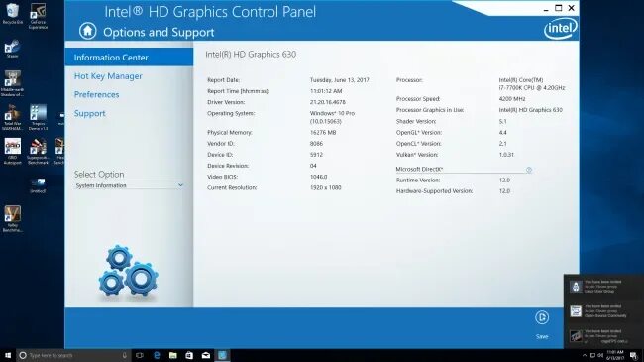Screen dimensions: 644x362
Task: Click the network icon in the system tray
Action: point(592,355)
